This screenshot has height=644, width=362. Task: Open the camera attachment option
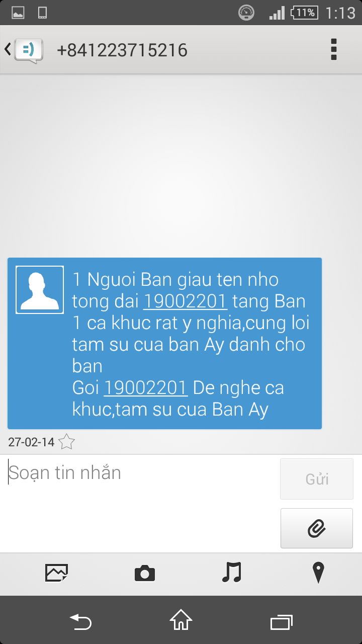click(145, 573)
